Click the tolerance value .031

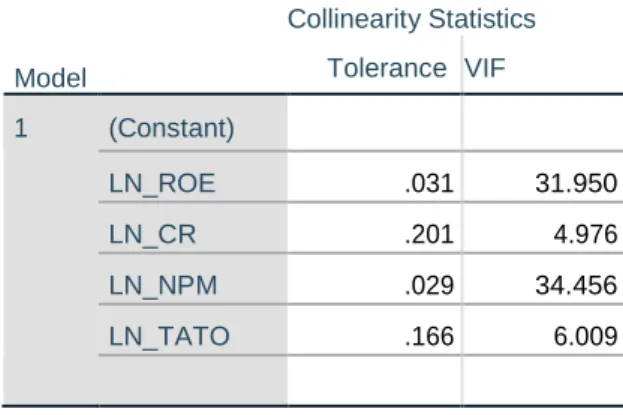tap(429, 184)
